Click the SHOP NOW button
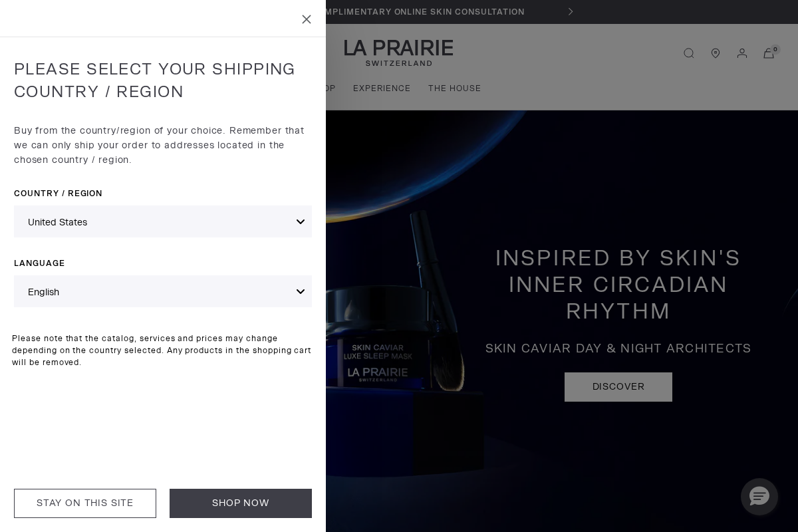The width and height of the screenshot is (798, 532). (x=241, y=503)
